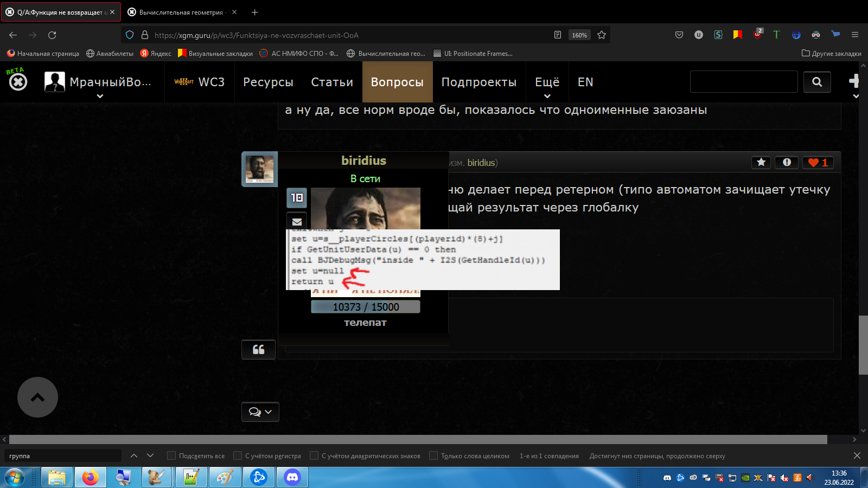Open the comment options dropdown
Screen dimensions: 868x488
260,412
